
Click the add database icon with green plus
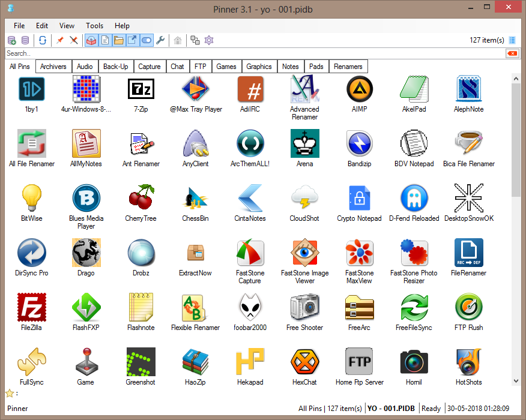[x=12, y=41]
